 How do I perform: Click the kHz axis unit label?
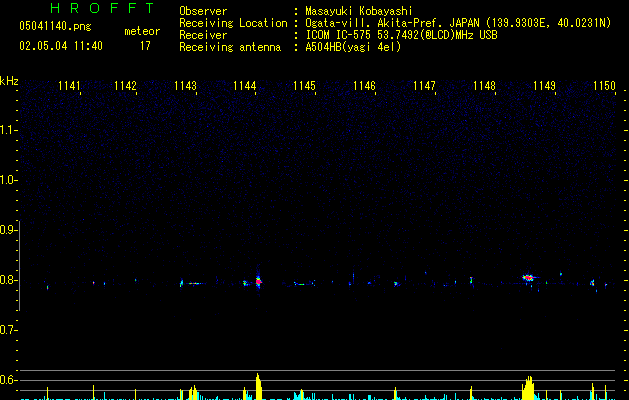coord(9,81)
